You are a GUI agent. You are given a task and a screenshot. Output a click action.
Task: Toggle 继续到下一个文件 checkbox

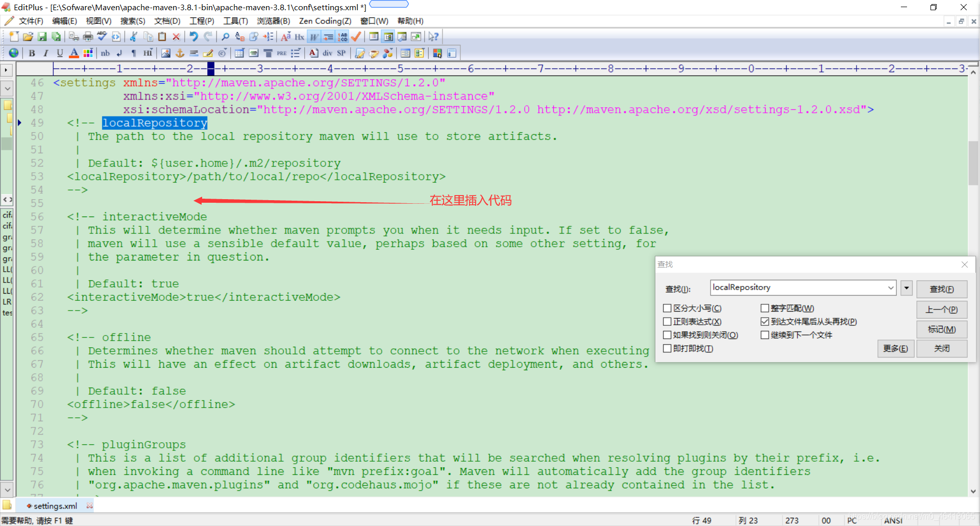point(765,335)
